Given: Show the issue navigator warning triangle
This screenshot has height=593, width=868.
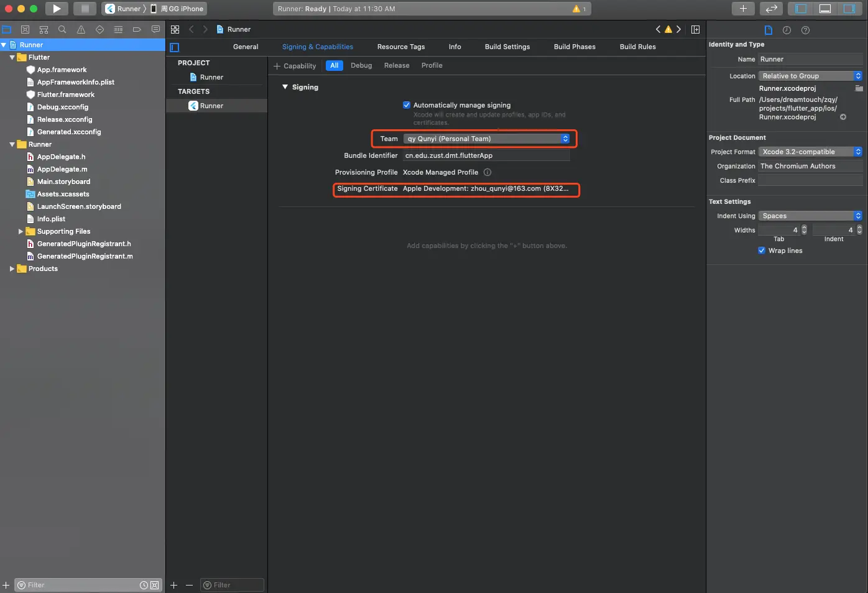Looking at the screenshot, I should (81, 29).
